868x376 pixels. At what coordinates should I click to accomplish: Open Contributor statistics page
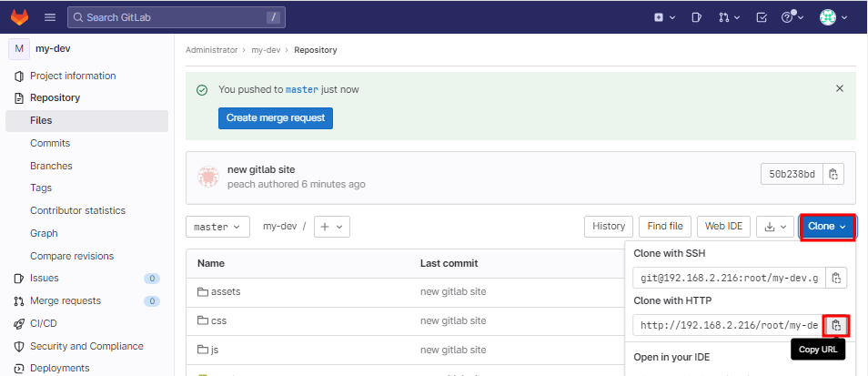tap(77, 210)
